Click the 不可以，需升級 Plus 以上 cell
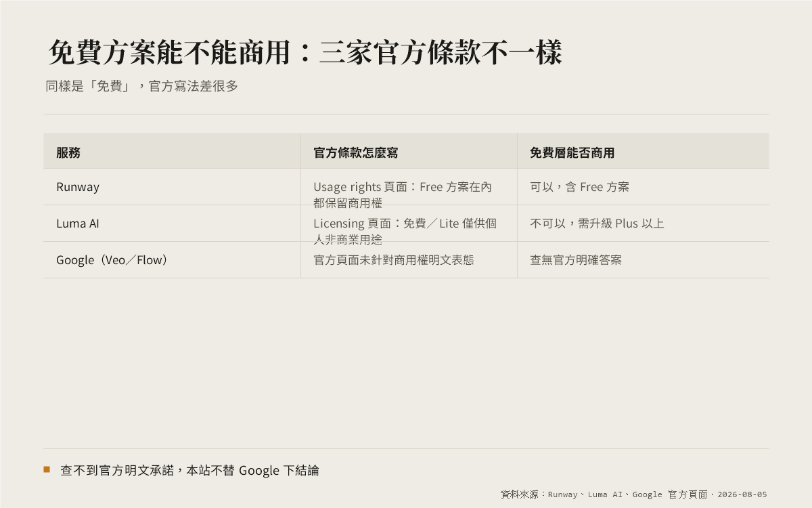Screen dimensions: 812x508 [643, 224]
